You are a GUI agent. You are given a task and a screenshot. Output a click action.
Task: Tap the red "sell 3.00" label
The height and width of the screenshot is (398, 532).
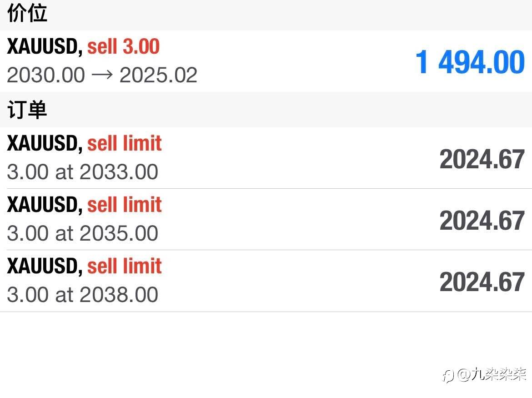123,47
